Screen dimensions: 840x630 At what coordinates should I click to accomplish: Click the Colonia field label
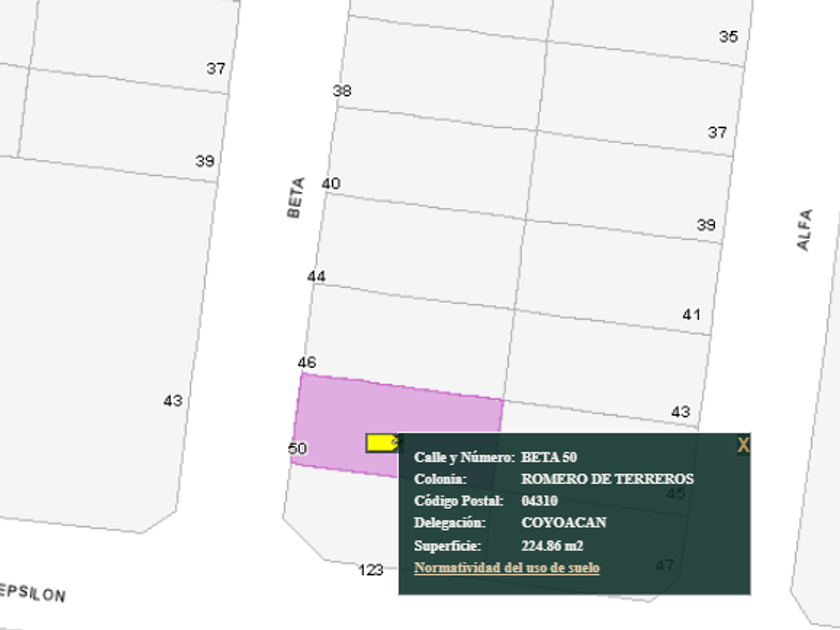click(x=440, y=478)
